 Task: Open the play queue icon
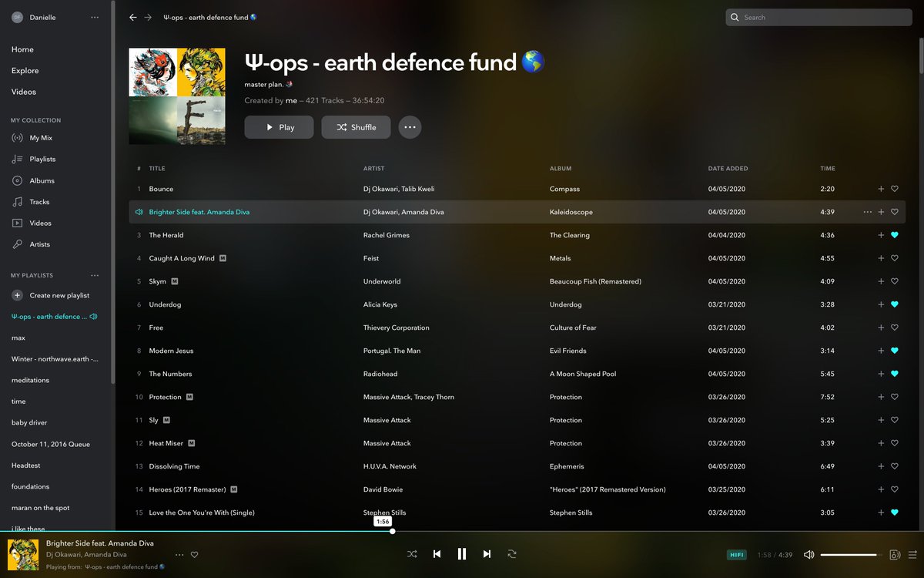point(912,555)
